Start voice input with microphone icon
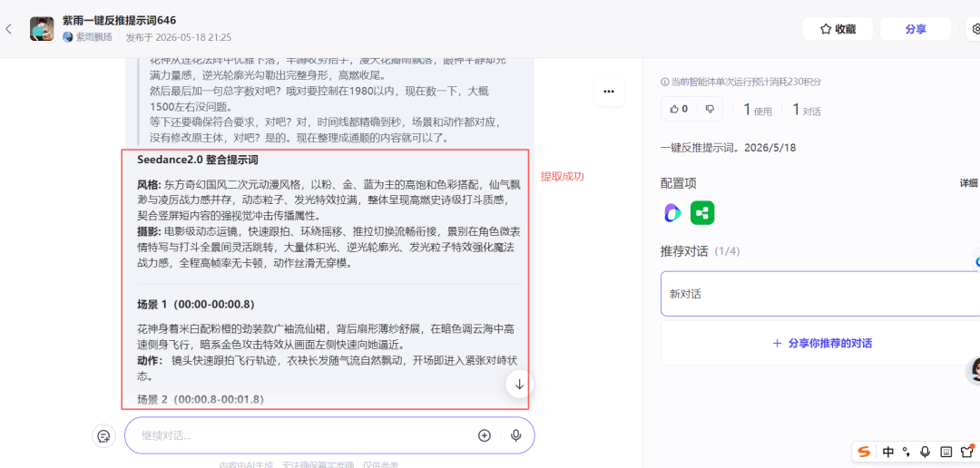Image resolution: width=980 pixels, height=468 pixels. point(515,435)
